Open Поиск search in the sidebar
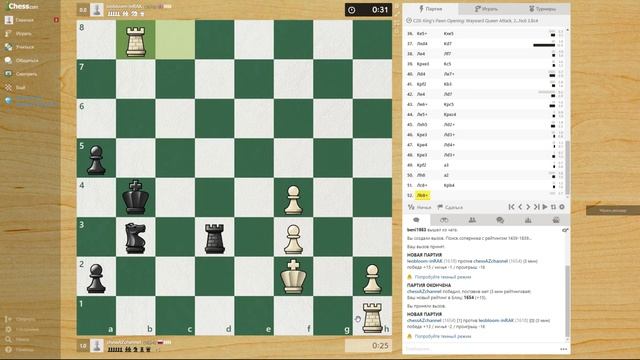Screen dimensions: 640x360 coord(17,339)
